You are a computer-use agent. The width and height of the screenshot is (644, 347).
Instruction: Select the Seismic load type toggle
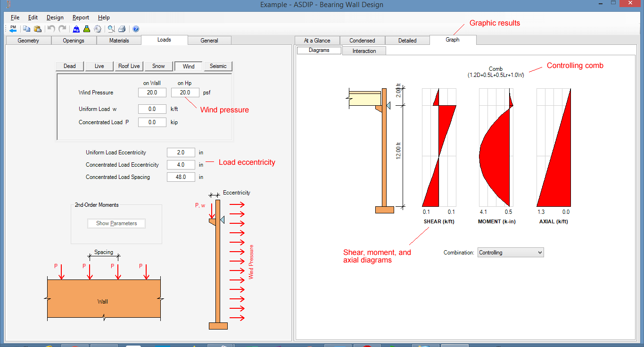[218, 66]
